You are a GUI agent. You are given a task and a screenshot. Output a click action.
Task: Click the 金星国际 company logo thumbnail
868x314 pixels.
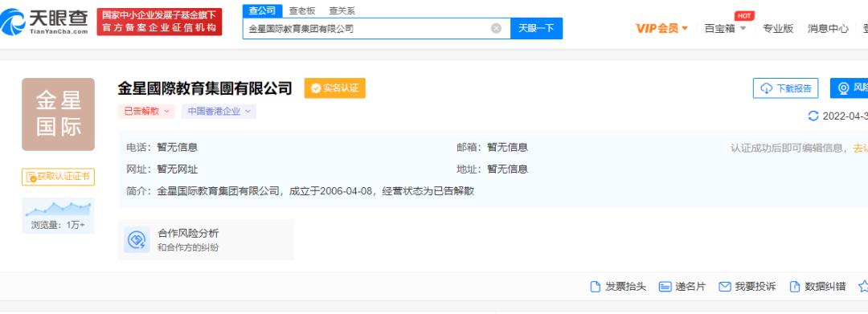point(58,114)
